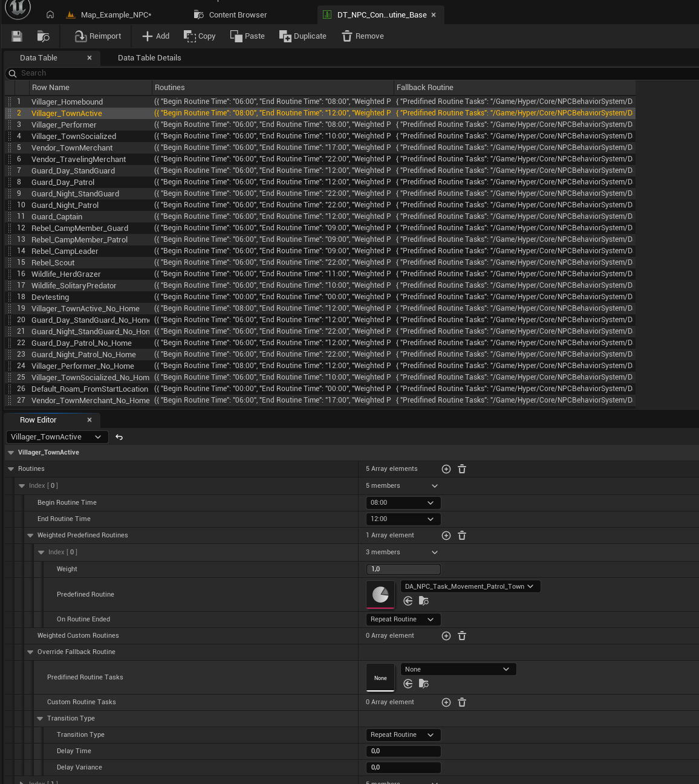Use selected asset for Predifined Routine Tasks

(x=408, y=684)
